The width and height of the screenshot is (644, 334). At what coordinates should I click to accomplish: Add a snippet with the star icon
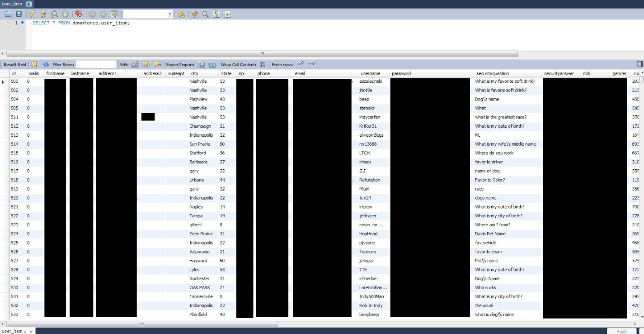coord(181,14)
